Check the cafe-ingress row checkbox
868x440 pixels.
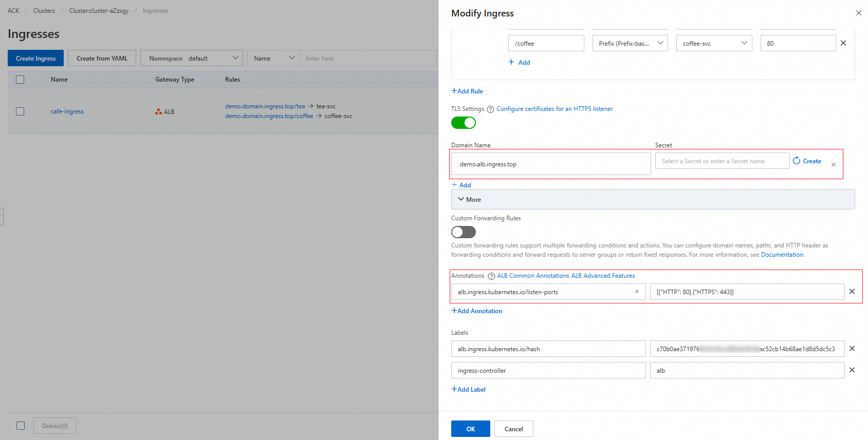[x=20, y=111]
